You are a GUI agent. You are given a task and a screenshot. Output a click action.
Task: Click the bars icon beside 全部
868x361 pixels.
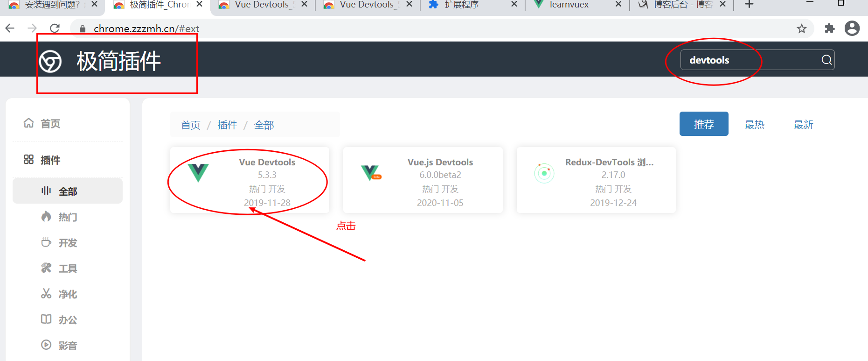46,191
